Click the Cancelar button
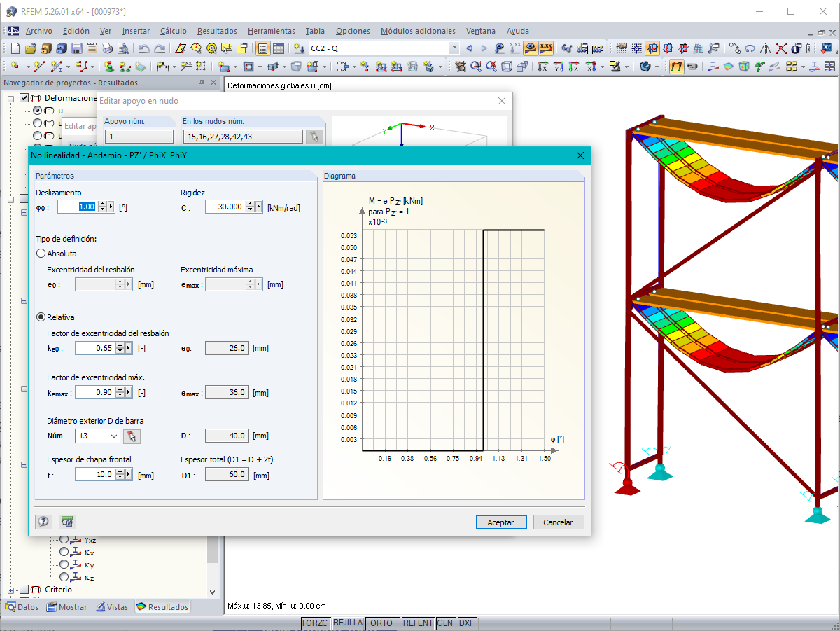Viewport: 840px width, 631px height. pos(559,522)
